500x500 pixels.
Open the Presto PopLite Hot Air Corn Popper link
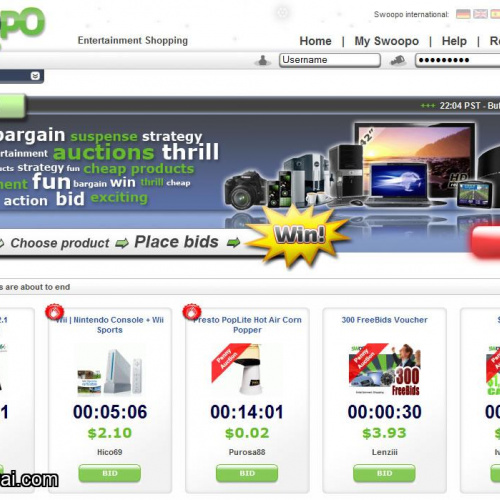(x=247, y=325)
